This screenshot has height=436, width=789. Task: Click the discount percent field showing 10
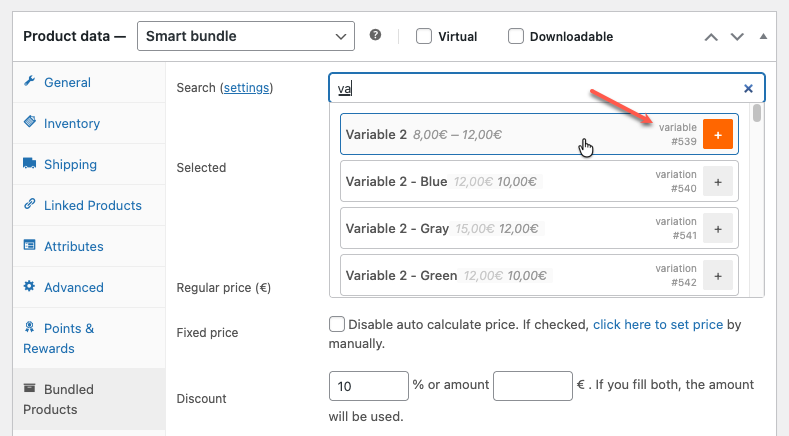click(x=368, y=386)
